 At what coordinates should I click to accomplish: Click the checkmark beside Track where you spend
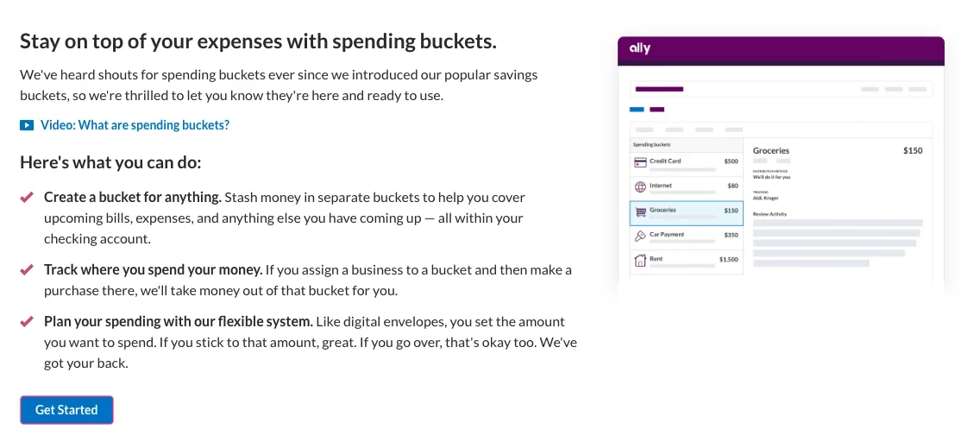tap(27, 269)
